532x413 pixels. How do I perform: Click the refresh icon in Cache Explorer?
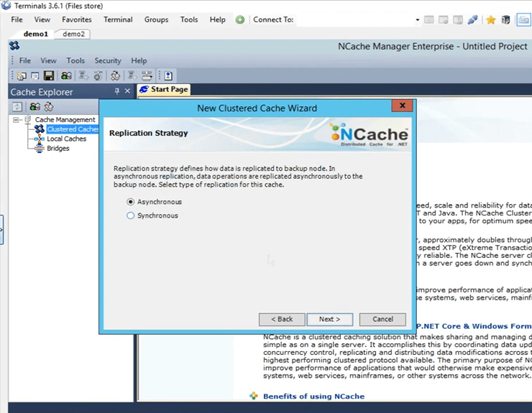pyautogui.click(x=17, y=107)
